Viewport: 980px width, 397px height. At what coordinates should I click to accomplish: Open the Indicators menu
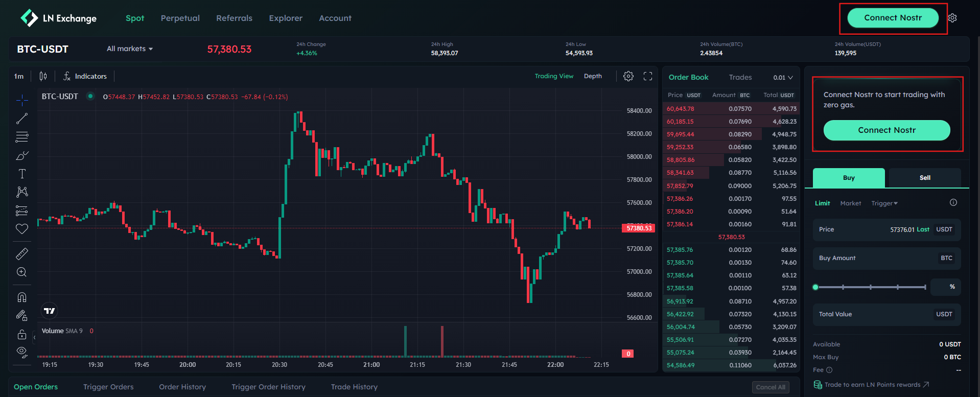[85, 76]
